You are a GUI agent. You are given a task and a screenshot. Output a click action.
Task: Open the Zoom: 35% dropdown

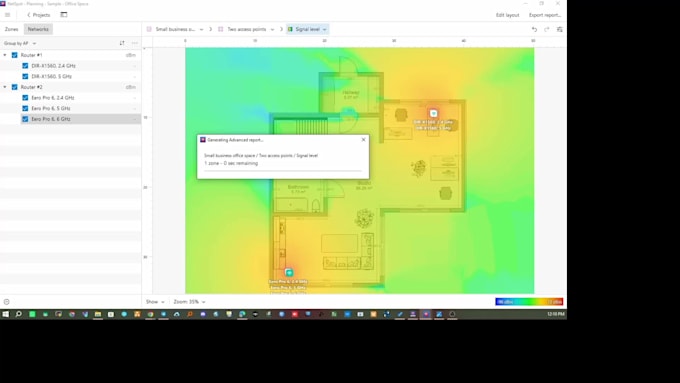(190, 302)
